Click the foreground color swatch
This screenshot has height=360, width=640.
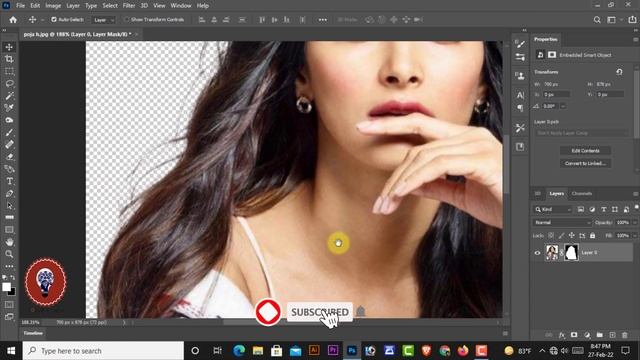coord(6,287)
